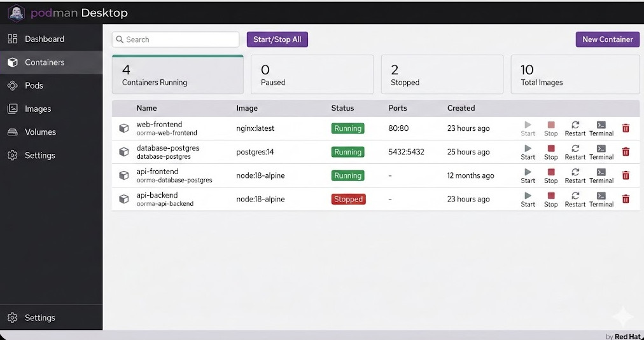Stop the api-backend container
The width and height of the screenshot is (644, 340).
point(550,200)
